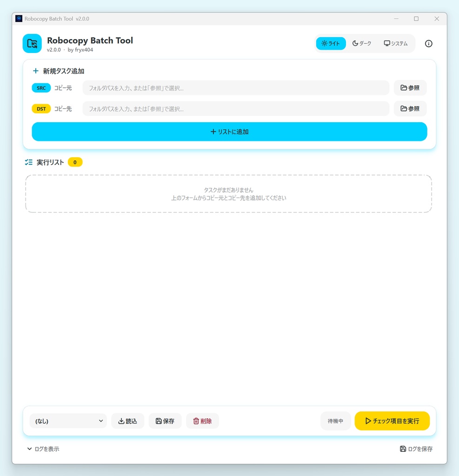Viewport: 459px width, 476px height.
Task: Click 参照 button for コピー先
Action: (x=410, y=109)
